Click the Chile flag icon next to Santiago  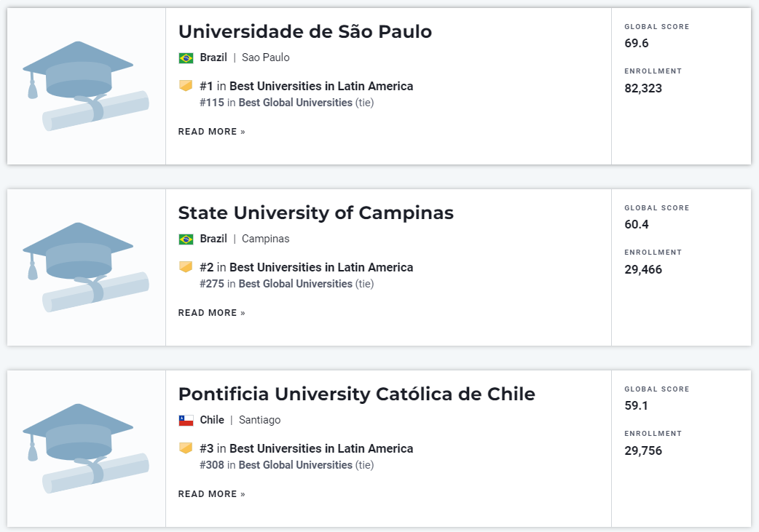pos(186,421)
